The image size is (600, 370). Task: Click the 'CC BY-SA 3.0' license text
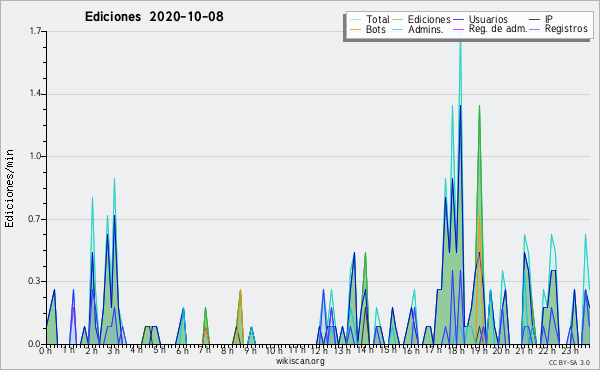569,362
